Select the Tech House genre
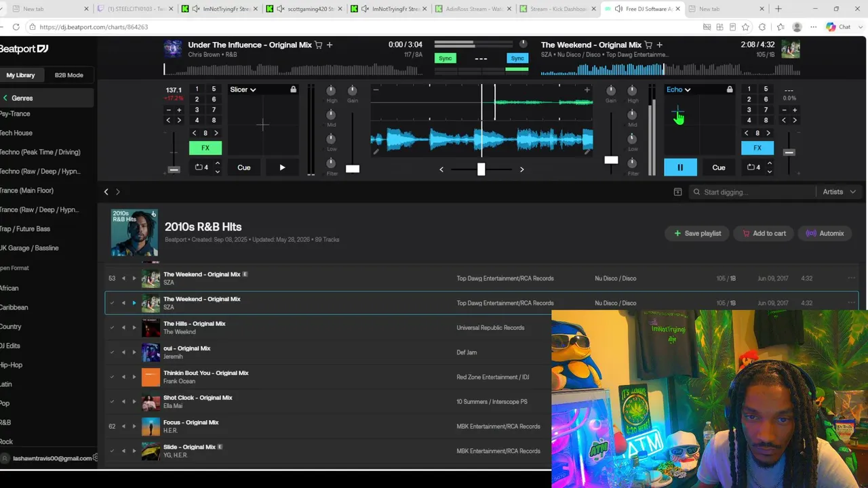868x488 pixels. tap(16, 133)
